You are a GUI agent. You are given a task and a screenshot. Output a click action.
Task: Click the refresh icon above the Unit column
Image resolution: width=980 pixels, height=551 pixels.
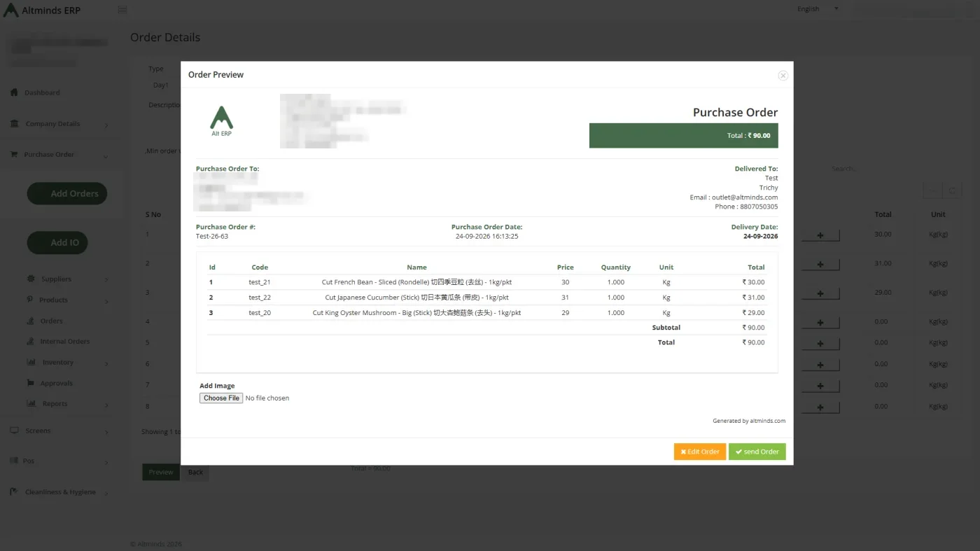(952, 191)
